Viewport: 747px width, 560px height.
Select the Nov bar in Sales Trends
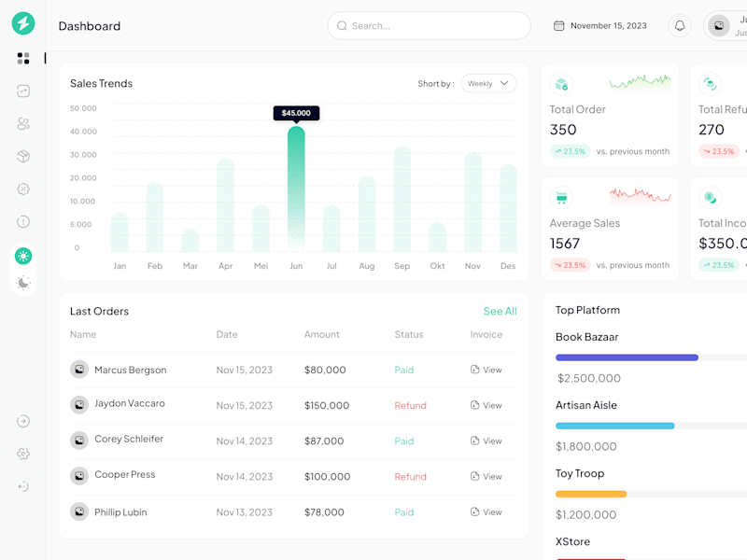(472, 202)
